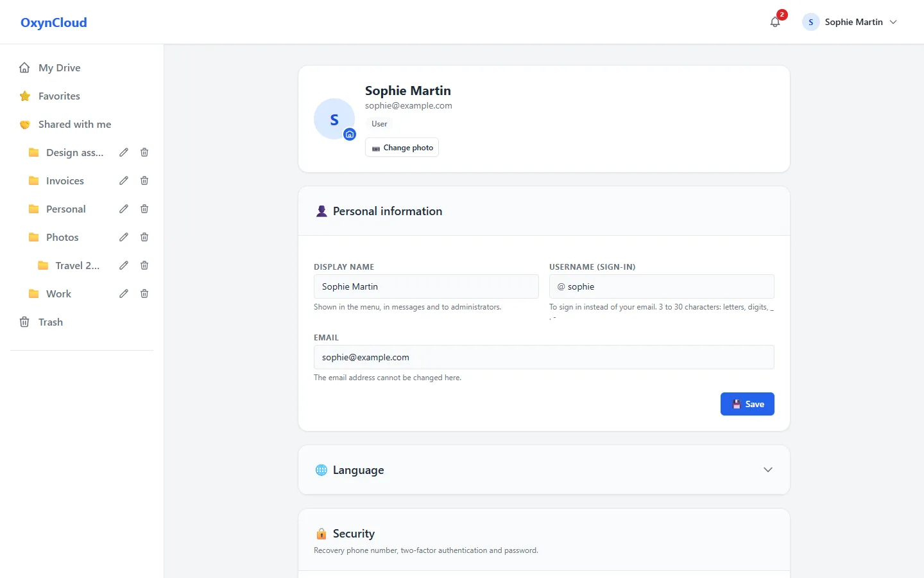
Task: Click the delete icon beside Personal folder
Action: tap(144, 209)
